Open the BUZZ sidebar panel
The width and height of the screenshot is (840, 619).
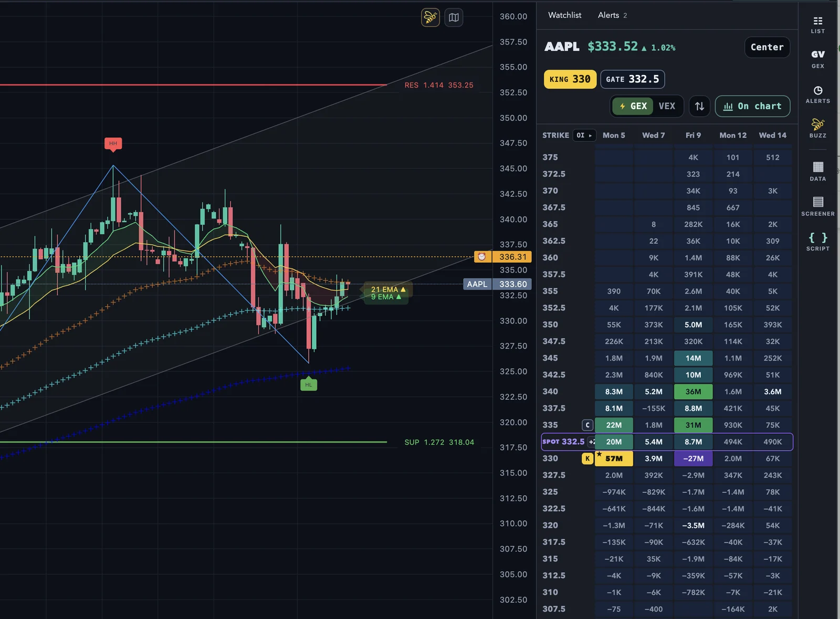pyautogui.click(x=817, y=129)
